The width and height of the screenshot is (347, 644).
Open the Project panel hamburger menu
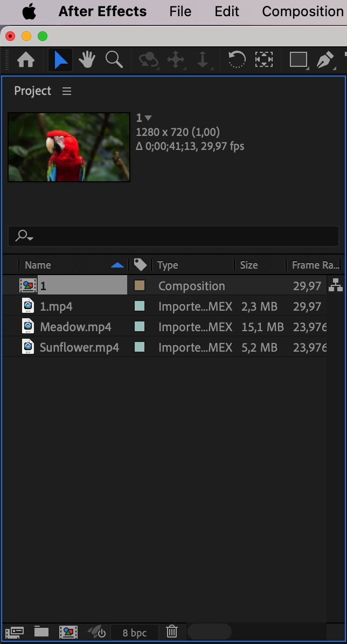pyautogui.click(x=67, y=91)
